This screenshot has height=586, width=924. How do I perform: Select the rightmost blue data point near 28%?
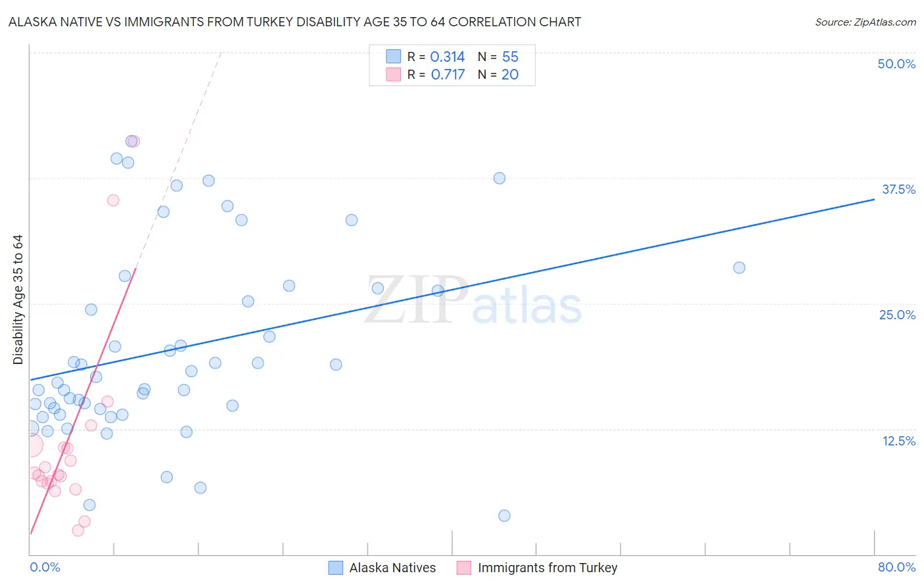point(739,267)
